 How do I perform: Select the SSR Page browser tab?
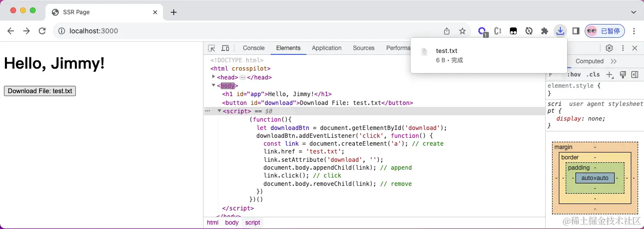104,12
